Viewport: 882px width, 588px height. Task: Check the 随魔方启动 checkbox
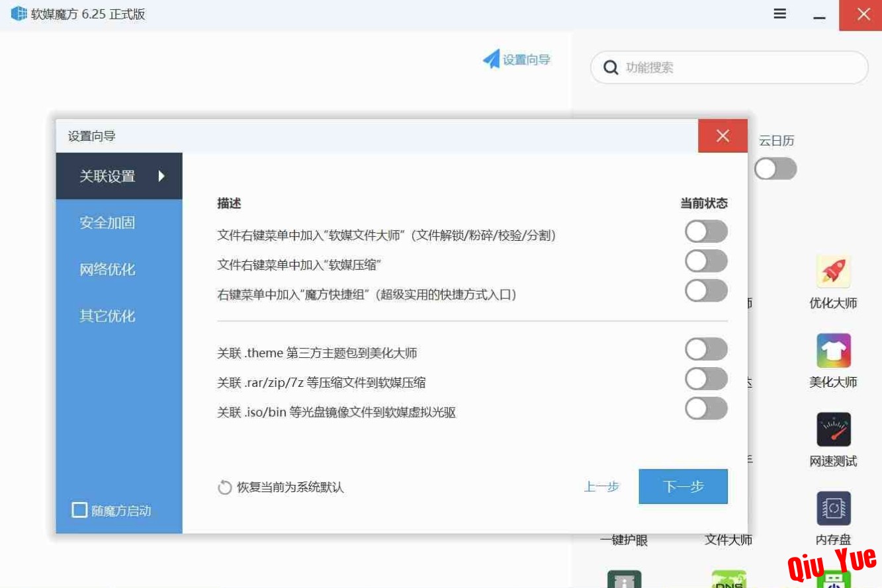[79, 510]
